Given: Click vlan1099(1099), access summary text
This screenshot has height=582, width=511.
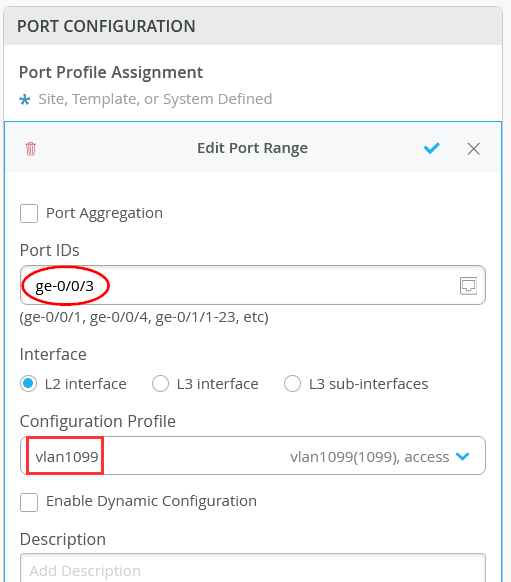Looking at the screenshot, I should (x=370, y=457).
